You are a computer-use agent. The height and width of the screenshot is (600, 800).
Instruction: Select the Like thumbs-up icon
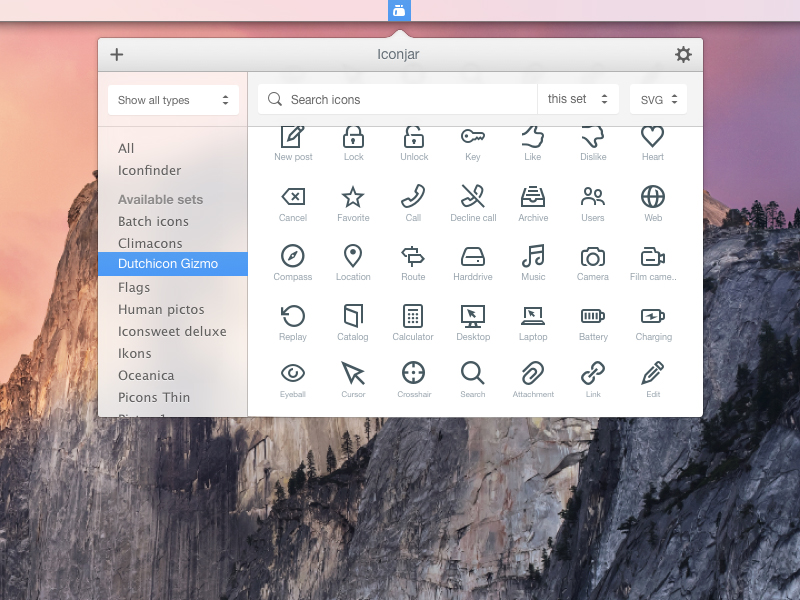(533, 138)
